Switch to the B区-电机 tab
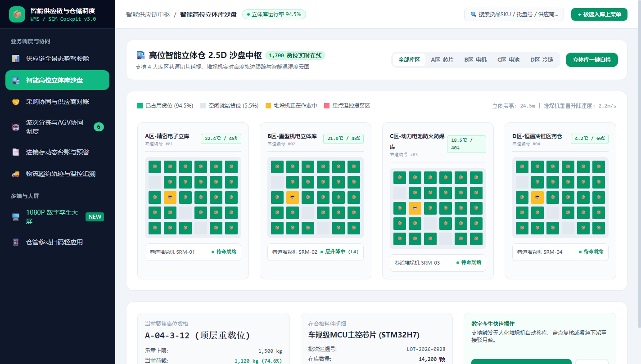Screen dimensions: 641x364 (x=475, y=60)
